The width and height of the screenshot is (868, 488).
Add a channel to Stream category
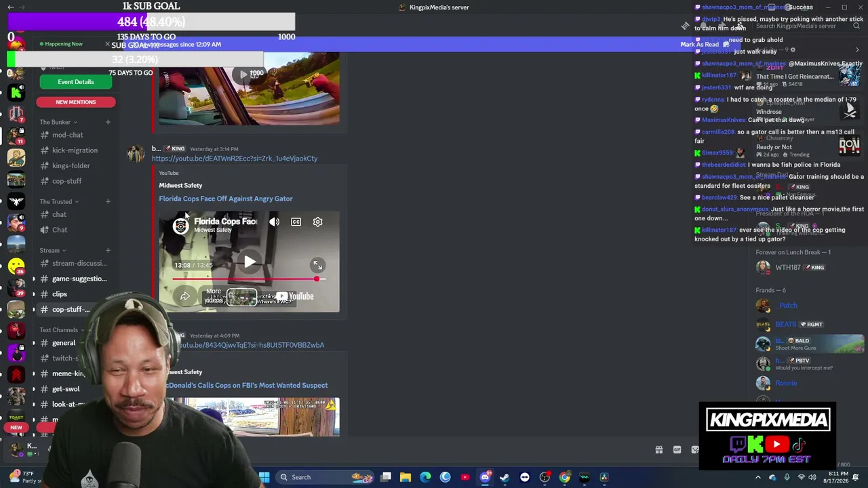(x=108, y=250)
